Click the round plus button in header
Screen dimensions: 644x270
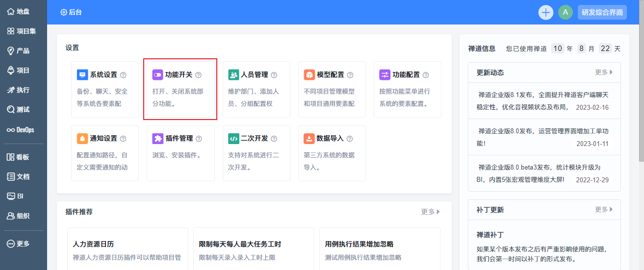coord(546,12)
